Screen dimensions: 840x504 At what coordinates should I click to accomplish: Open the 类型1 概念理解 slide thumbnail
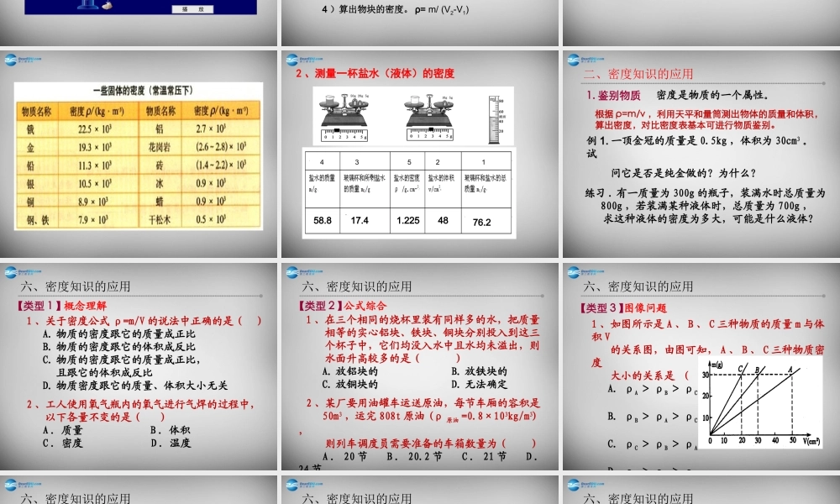click(139, 366)
